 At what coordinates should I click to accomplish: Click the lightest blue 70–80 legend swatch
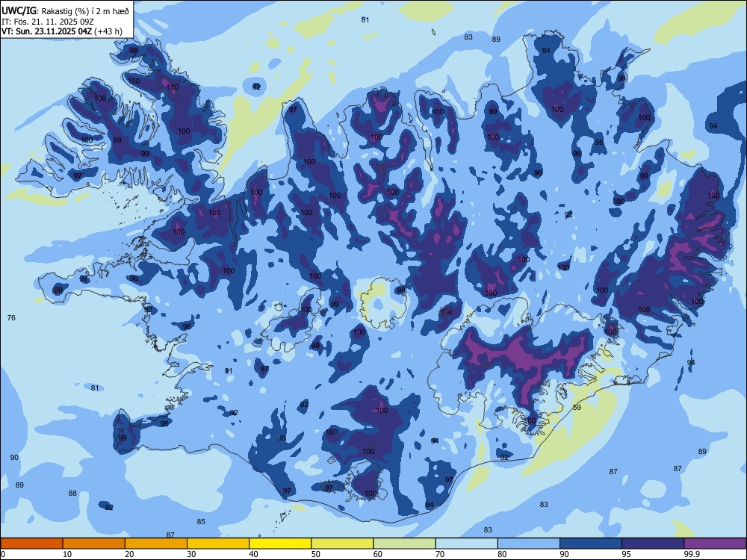click(x=466, y=544)
